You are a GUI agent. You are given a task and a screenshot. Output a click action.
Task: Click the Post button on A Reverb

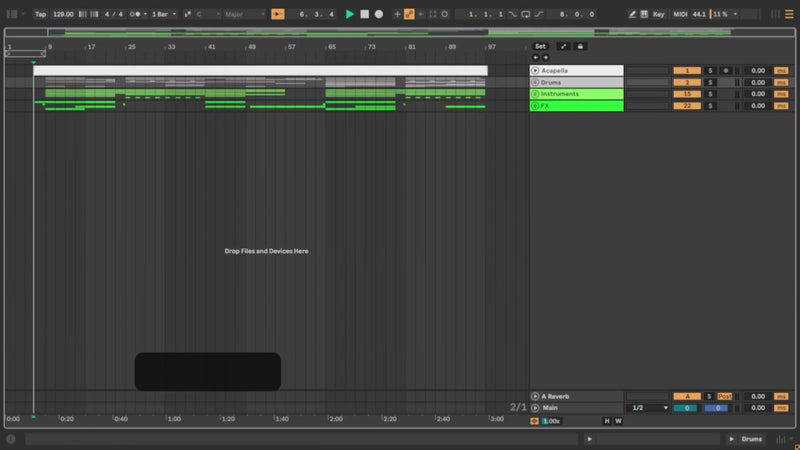pyautogui.click(x=725, y=397)
